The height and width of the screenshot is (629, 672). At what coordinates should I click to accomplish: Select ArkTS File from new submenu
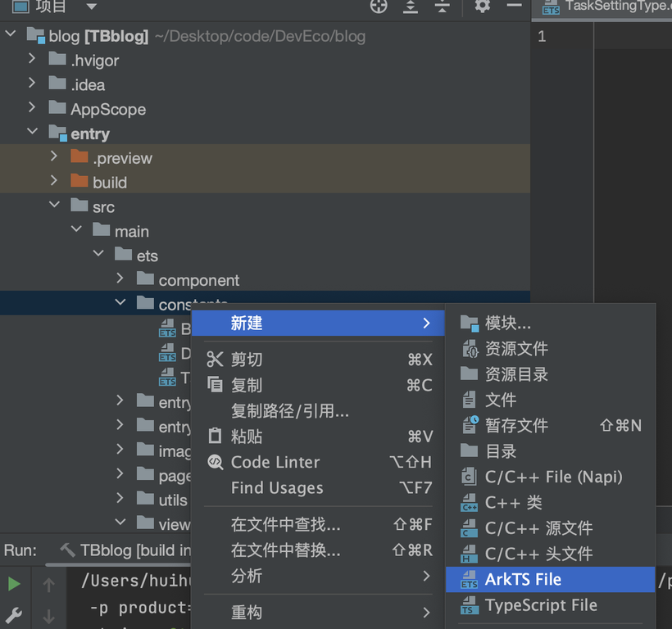(523, 579)
